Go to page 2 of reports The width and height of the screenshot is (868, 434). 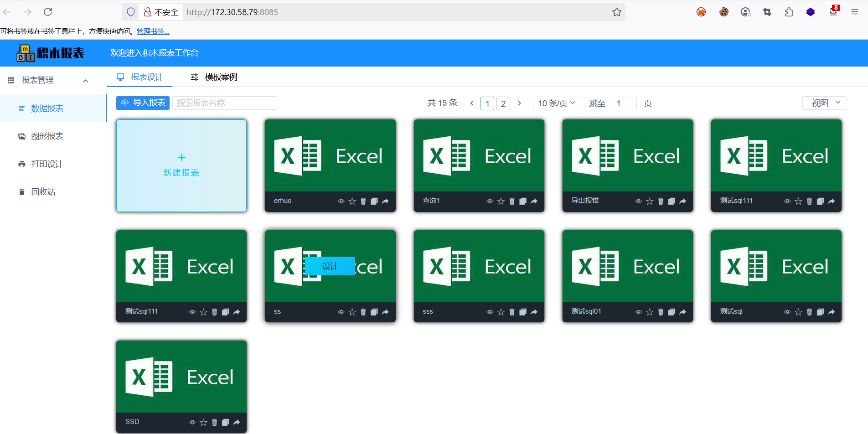[503, 103]
